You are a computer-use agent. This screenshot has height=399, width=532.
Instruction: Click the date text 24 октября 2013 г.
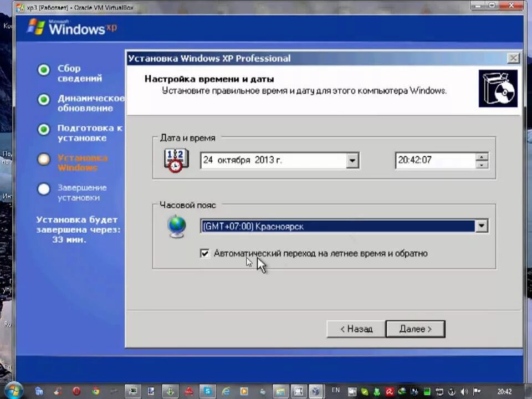[x=243, y=160]
